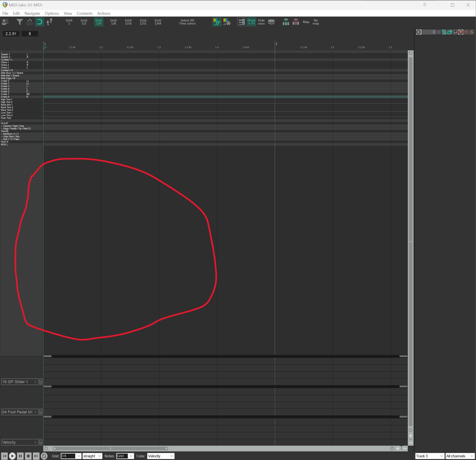This screenshot has height=460, width=476.
Task: Set grid to Grid: 1/8
Action: 113,22
